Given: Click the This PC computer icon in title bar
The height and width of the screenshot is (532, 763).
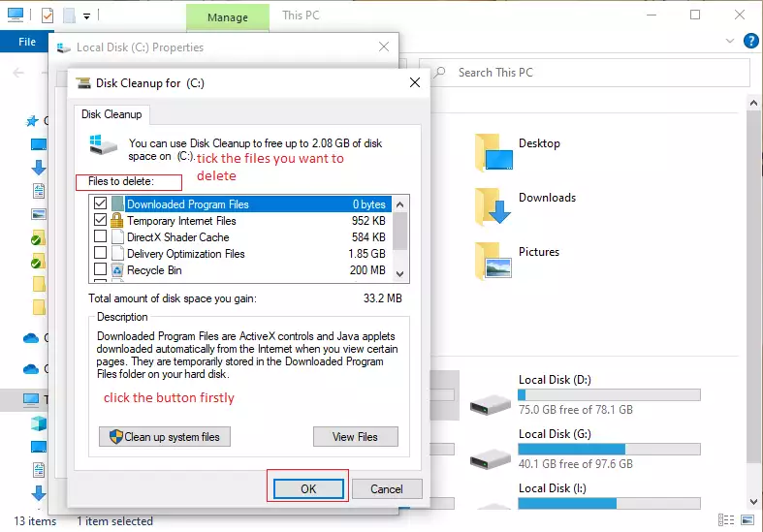Looking at the screenshot, I should tap(16, 15).
